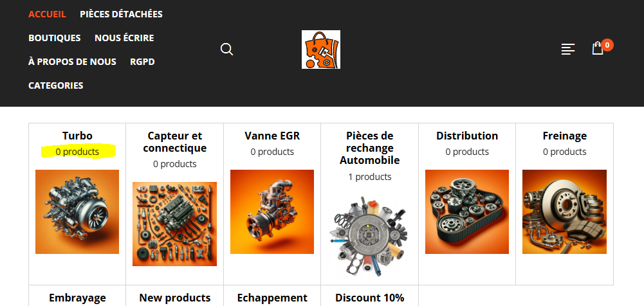Click the cart item count badge
The image size is (644, 306).
(x=607, y=45)
